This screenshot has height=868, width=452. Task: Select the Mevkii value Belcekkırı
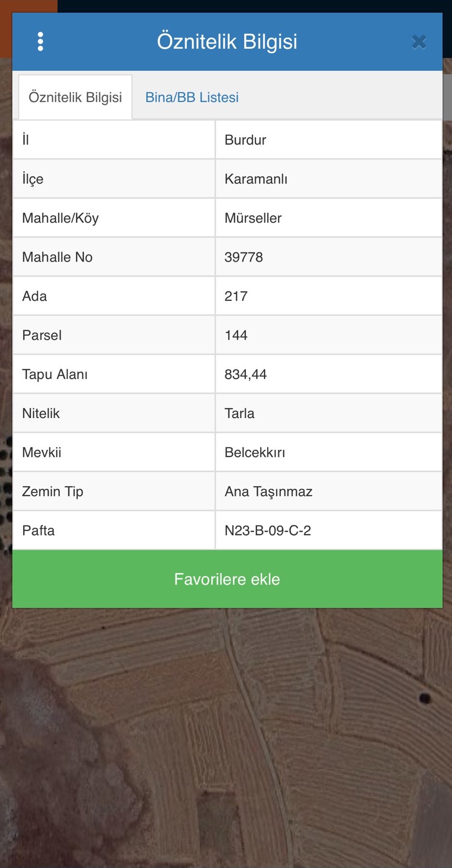(255, 453)
